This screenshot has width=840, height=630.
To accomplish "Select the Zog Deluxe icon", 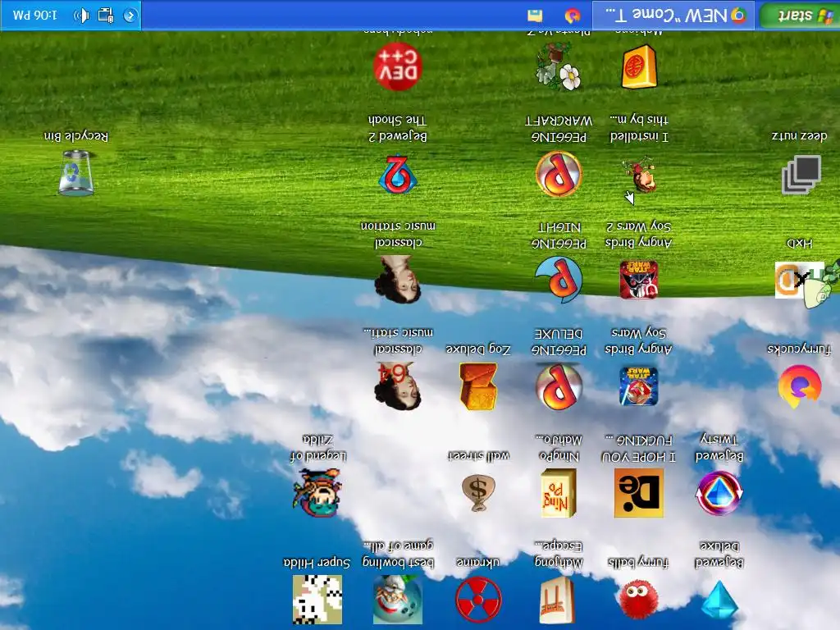I will [478, 386].
